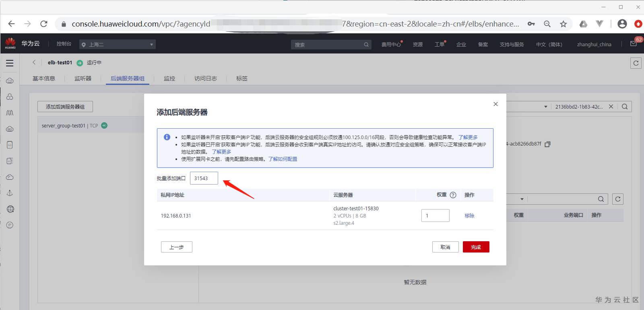
Task: Click the weight field for 192.168.0.131
Action: 436,216
